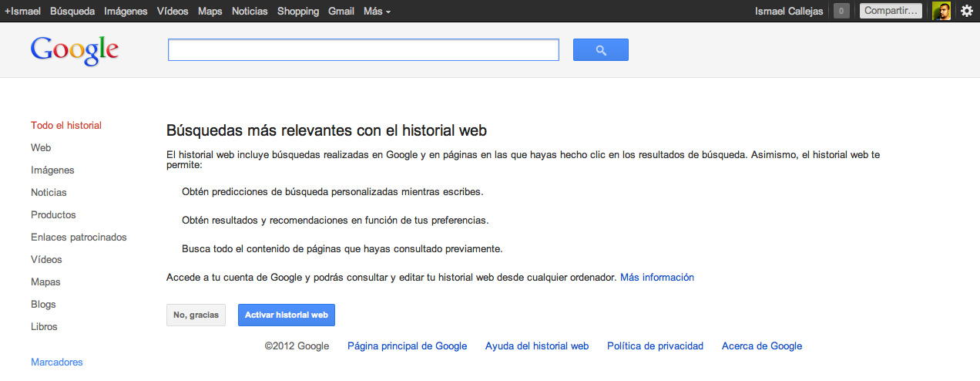Click the blue search magnifier button

[601, 50]
